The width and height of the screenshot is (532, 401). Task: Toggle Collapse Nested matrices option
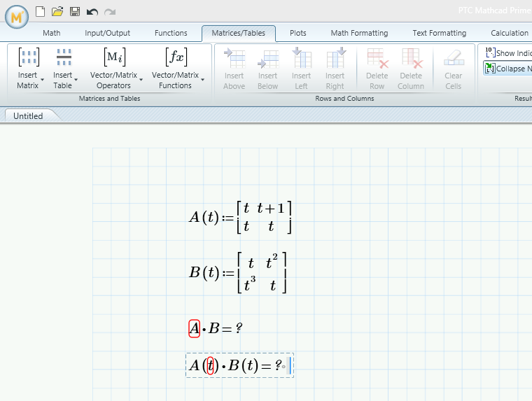pyautogui.click(x=507, y=69)
